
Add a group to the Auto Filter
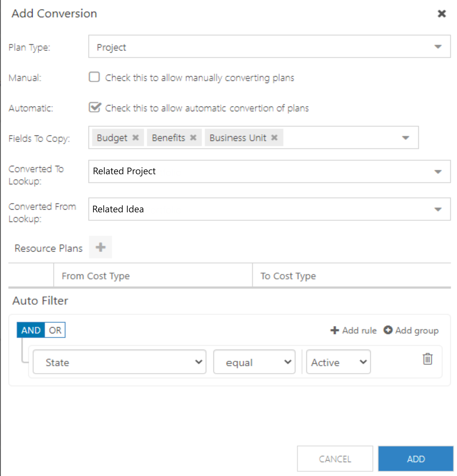click(411, 330)
